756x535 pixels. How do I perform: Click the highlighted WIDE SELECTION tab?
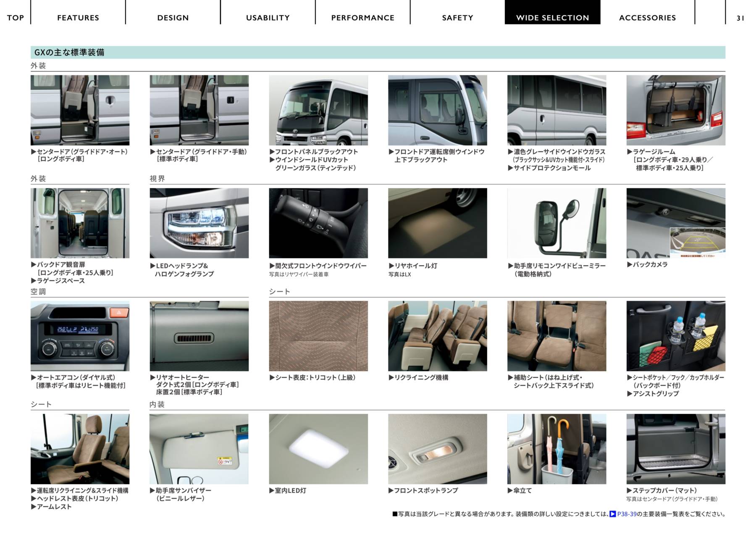click(x=552, y=18)
